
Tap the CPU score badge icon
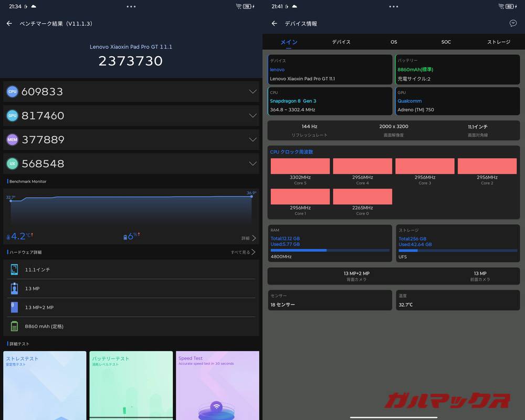point(13,91)
